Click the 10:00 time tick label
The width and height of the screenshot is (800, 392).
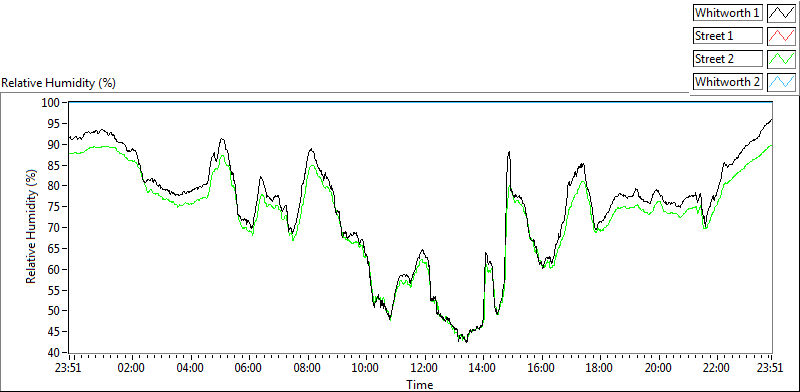click(x=366, y=368)
